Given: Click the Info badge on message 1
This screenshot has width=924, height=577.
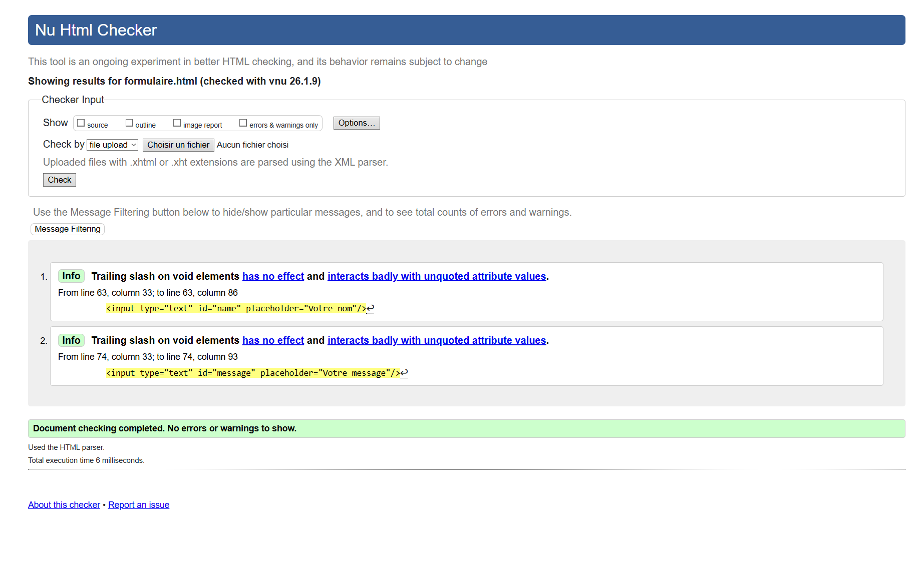Looking at the screenshot, I should 71,276.
